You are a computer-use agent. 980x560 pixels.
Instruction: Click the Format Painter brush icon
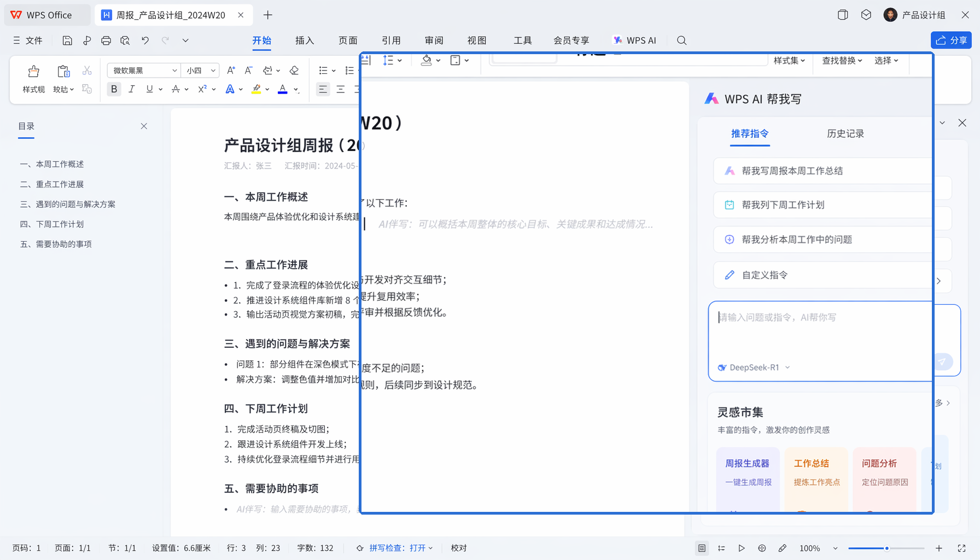tap(33, 71)
